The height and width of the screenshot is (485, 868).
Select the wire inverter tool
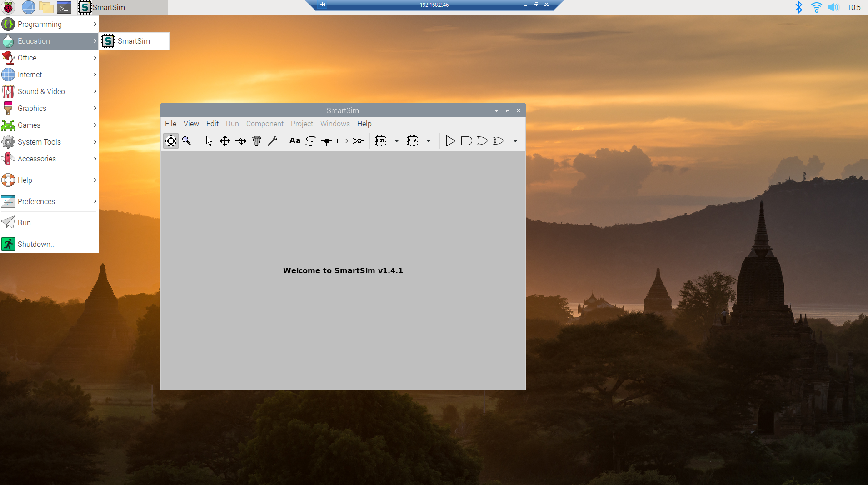pyautogui.click(x=359, y=141)
